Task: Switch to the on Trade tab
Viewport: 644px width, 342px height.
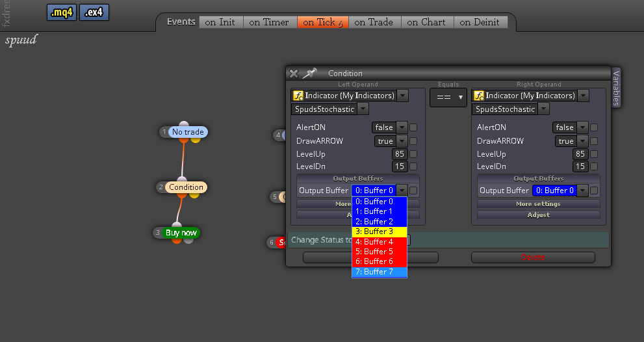Action: coord(374,22)
